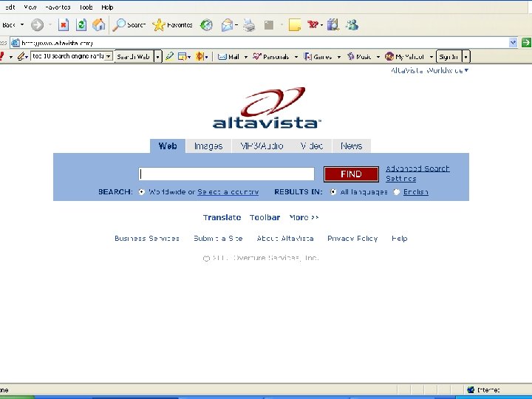532x399 pixels.
Task: Open the Business Services link
Action: (147, 239)
